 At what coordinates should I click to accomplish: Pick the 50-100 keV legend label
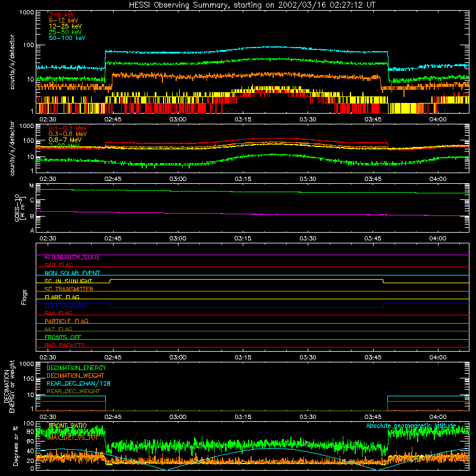pos(67,38)
